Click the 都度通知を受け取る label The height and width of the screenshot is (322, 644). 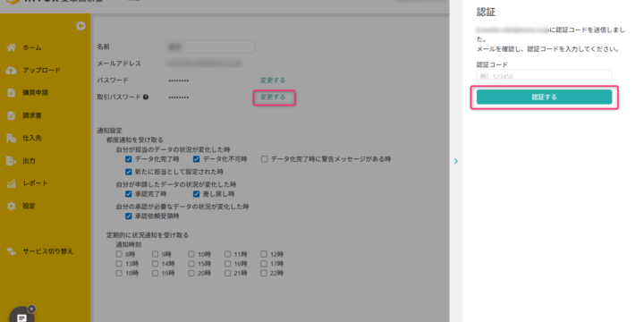tap(135, 140)
